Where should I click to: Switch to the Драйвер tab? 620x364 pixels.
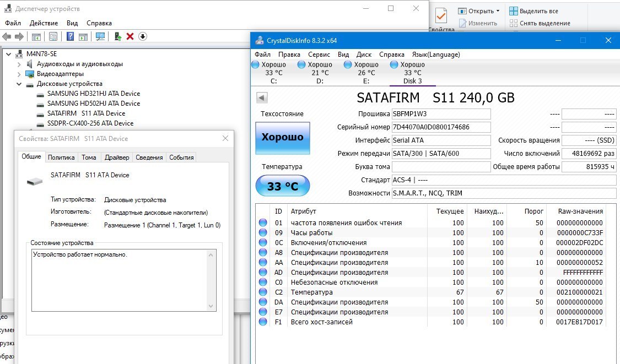pos(117,157)
